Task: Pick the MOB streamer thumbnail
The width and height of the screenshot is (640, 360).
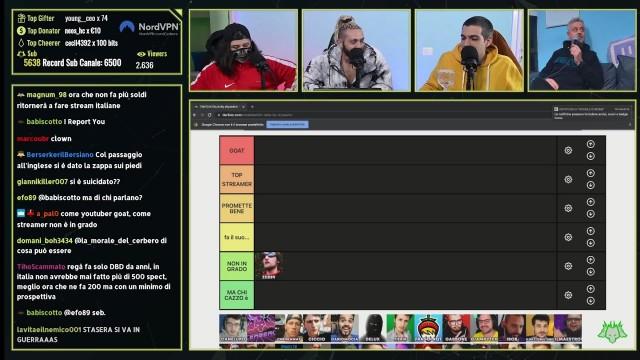Action: [x=512, y=328]
